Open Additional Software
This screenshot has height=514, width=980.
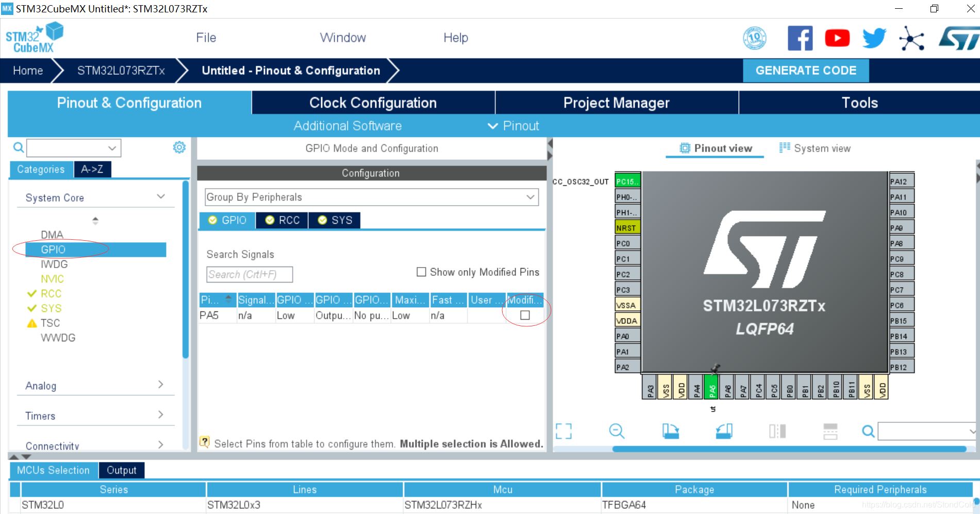(347, 126)
